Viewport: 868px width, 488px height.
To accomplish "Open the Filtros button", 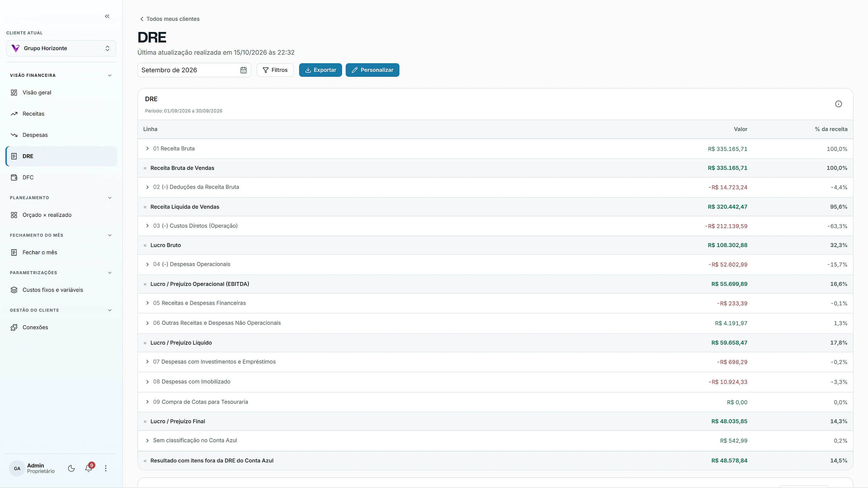I will (x=275, y=70).
